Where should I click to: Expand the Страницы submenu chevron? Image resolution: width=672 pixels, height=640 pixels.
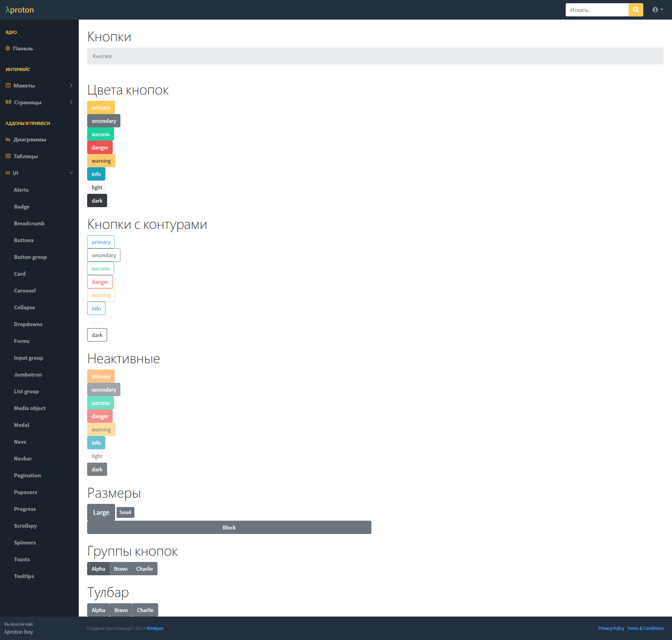click(x=71, y=102)
